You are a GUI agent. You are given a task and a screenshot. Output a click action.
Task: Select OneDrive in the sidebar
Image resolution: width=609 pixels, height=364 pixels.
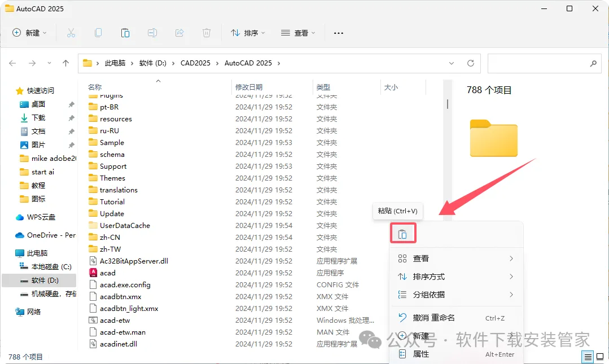click(51, 235)
